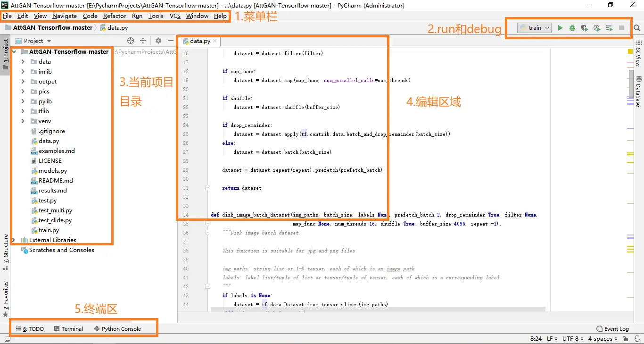Collapse AttGAN-Tensorflow-master root node
The height and width of the screenshot is (344, 644).
pos(15,52)
